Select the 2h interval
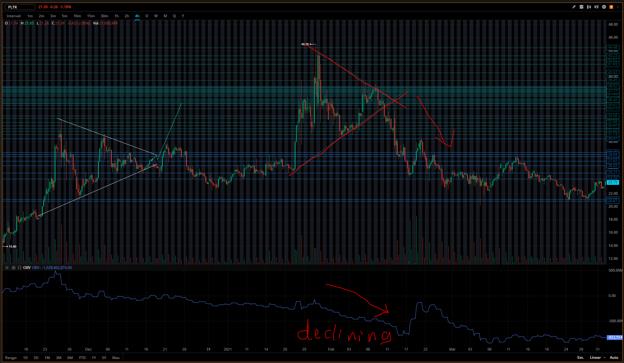Viewport: 624px width, 363px height. (127, 16)
